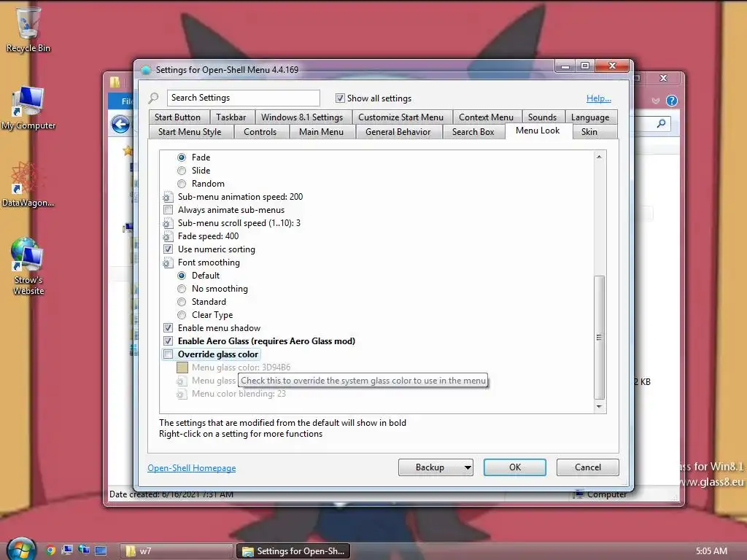Switch to Start Menu Style tab
This screenshot has height=560, width=747.
pos(190,132)
